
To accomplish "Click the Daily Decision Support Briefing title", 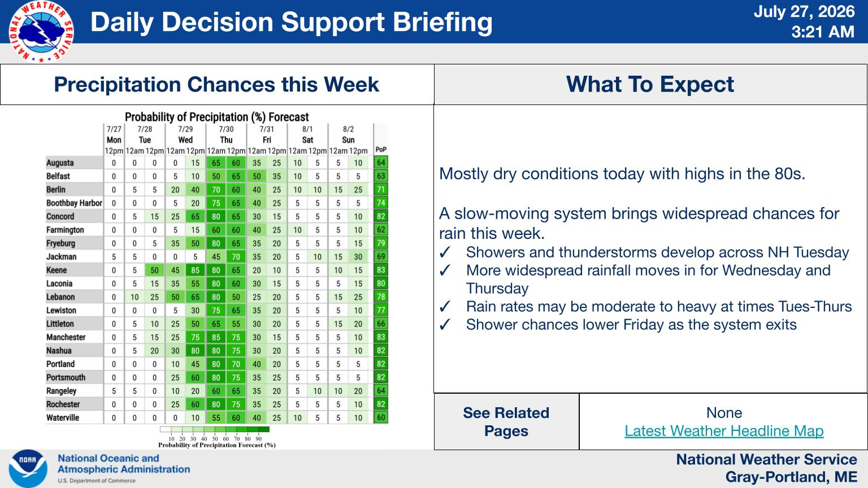I will tap(292, 22).
